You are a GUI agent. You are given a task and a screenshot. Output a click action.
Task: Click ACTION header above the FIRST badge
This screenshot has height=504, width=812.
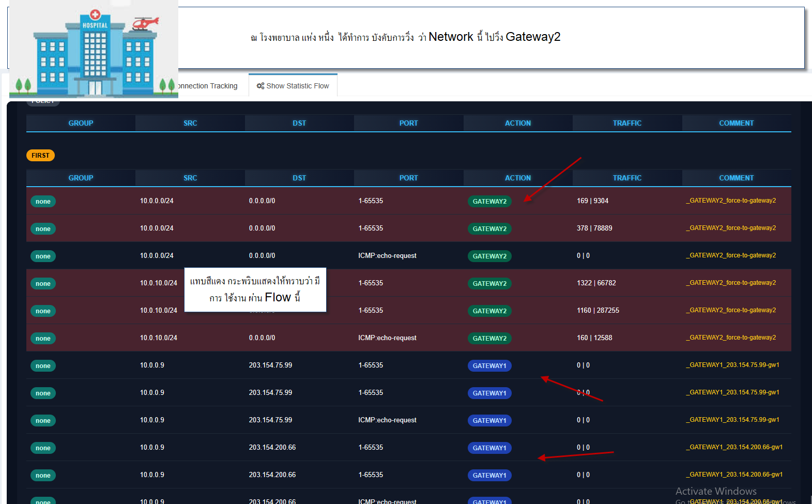[518, 123]
